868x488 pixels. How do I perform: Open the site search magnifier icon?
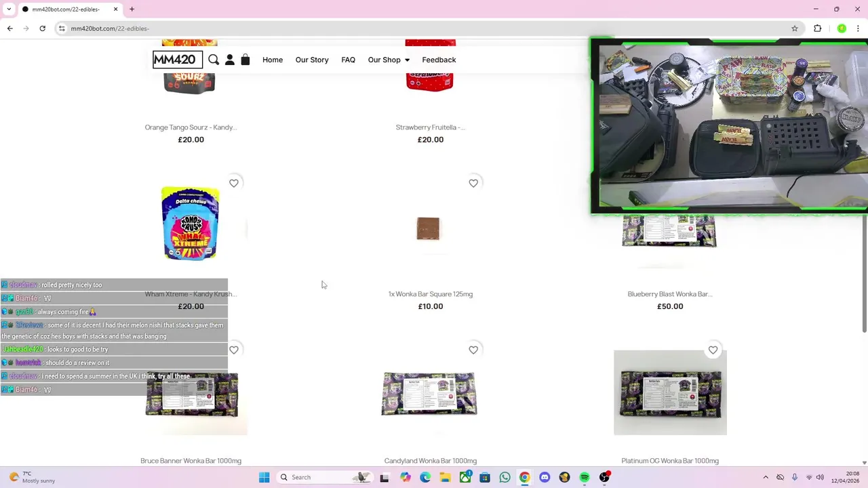tap(214, 60)
